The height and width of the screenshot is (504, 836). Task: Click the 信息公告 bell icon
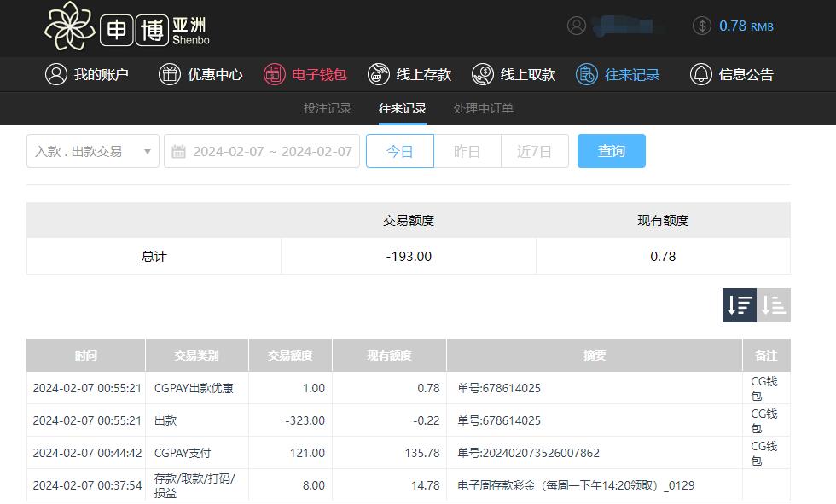(701, 74)
